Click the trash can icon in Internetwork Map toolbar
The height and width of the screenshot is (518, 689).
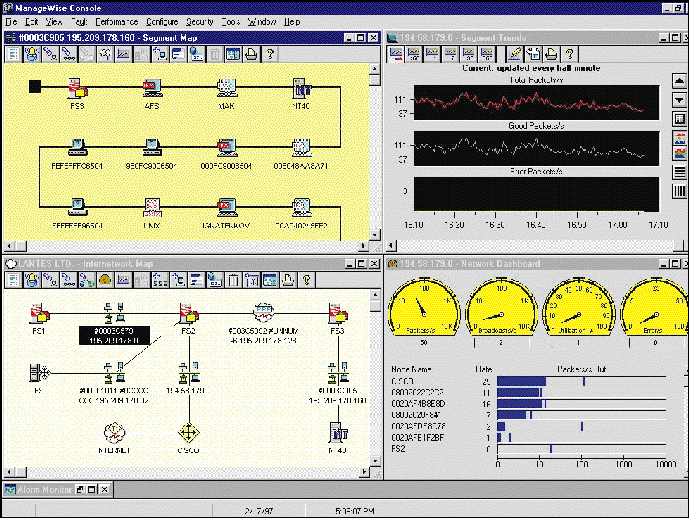(x=233, y=280)
